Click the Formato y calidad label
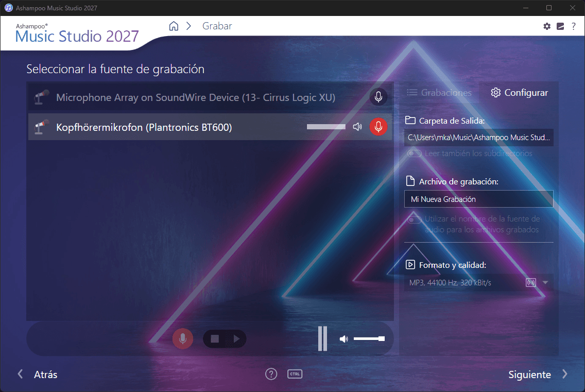 453,265
